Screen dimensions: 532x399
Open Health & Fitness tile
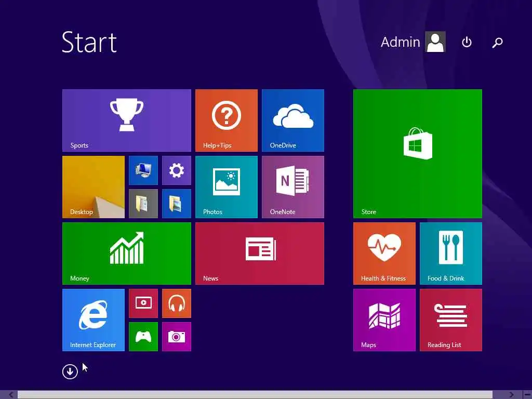(384, 254)
